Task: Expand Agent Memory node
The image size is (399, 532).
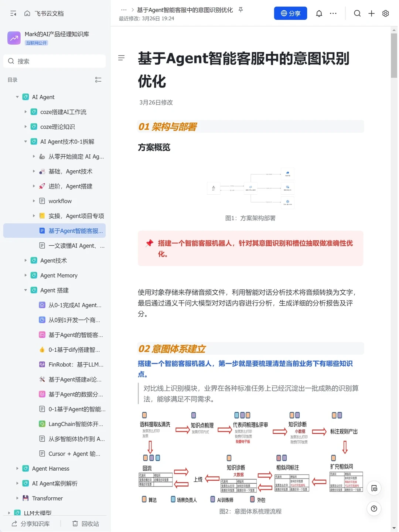Action: [25, 275]
